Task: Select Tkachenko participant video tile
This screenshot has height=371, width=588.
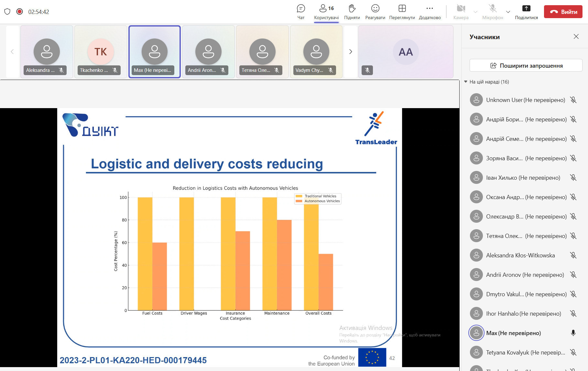Action: 101,52
